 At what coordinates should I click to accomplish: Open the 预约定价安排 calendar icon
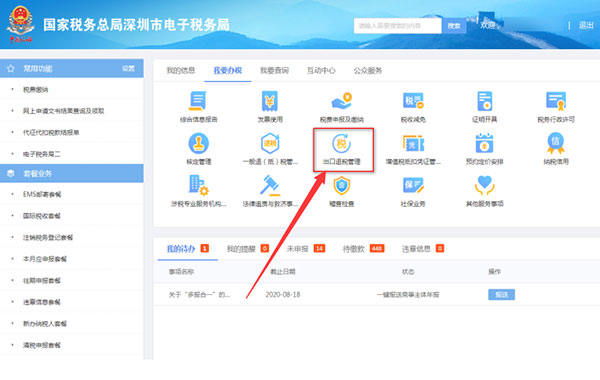coord(484,144)
